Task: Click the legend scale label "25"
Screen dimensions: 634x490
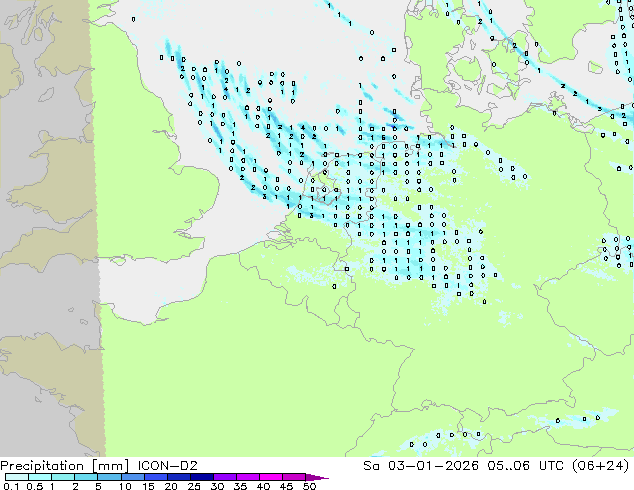Action: pyautogui.click(x=194, y=486)
